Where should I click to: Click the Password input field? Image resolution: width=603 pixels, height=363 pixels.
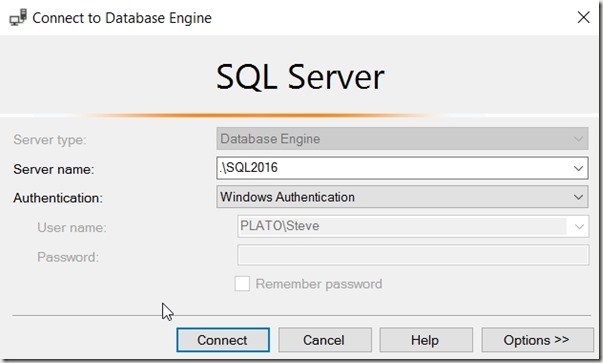[x=413, y=255]
